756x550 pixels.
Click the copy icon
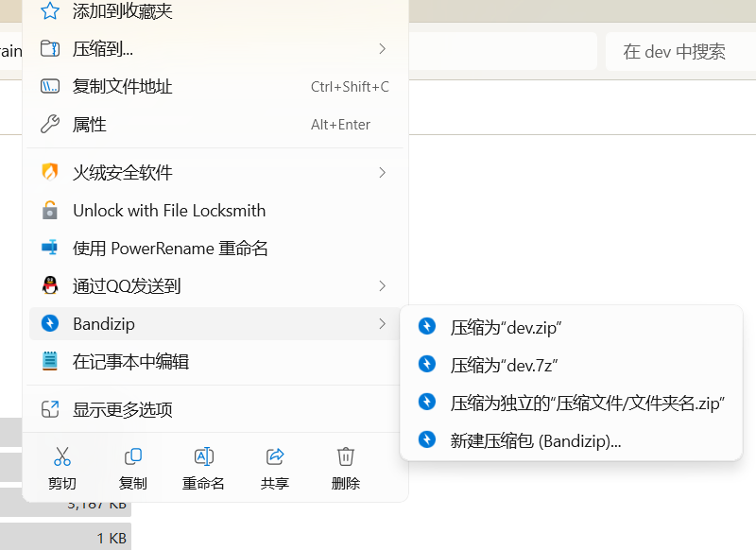pyautogui.click(x=133, y=457)
